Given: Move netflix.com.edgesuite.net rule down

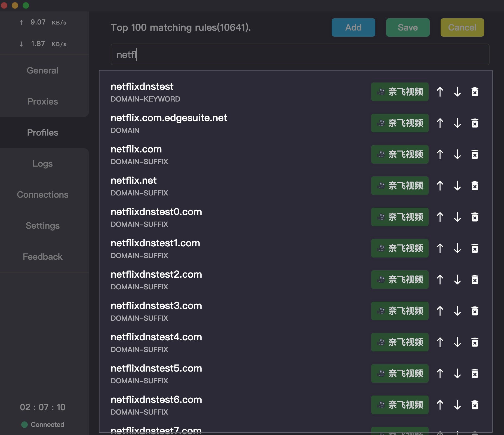Looking at the screenshot, I should coord(457,123).
